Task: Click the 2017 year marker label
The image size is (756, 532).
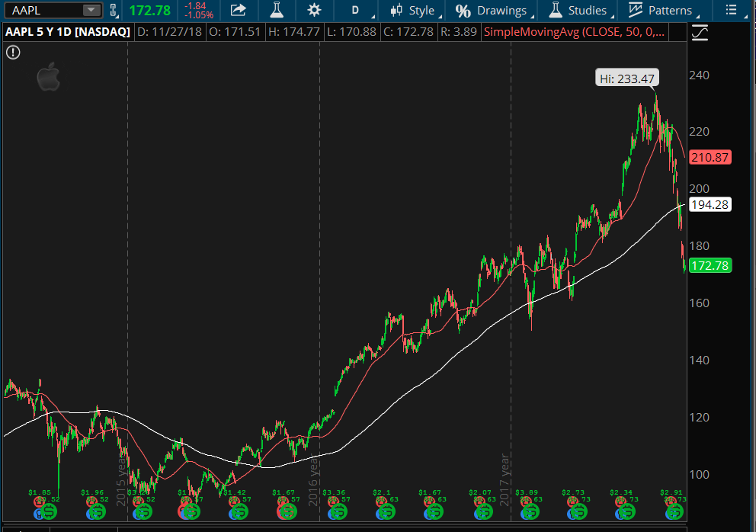Action: click(505, 480)
